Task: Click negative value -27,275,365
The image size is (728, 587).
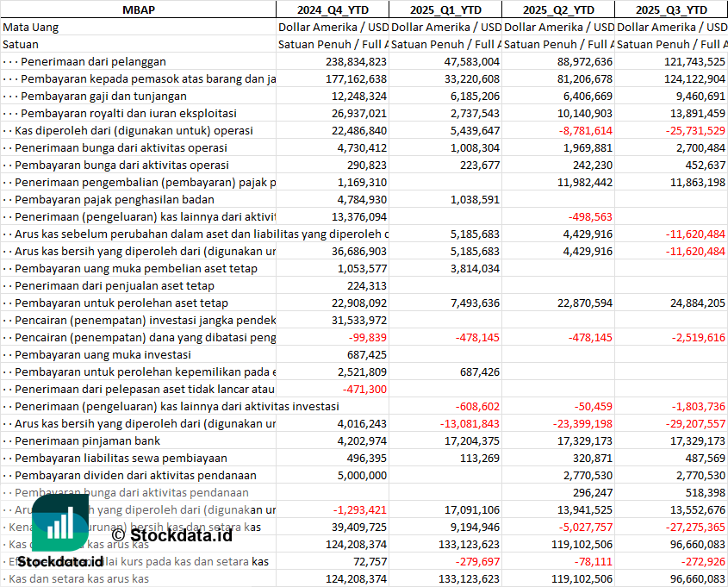Action: point(695,527)
